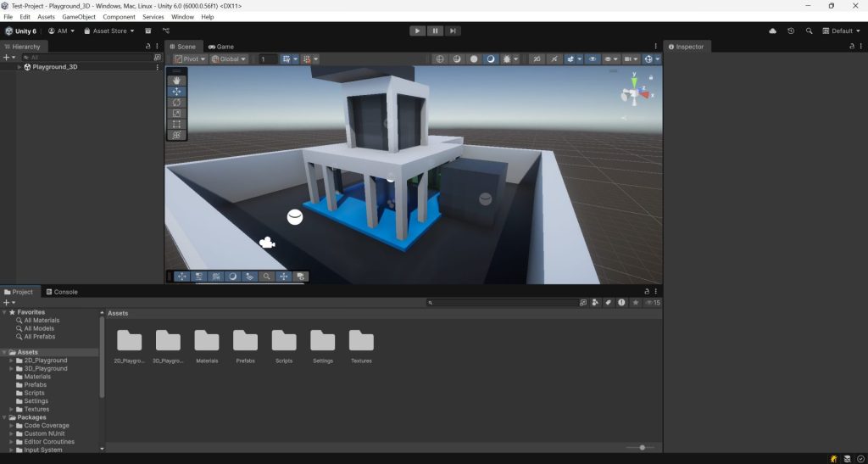Select the Scale tool
The width and height of the screenshot is (868, 464).
point(176,114)
